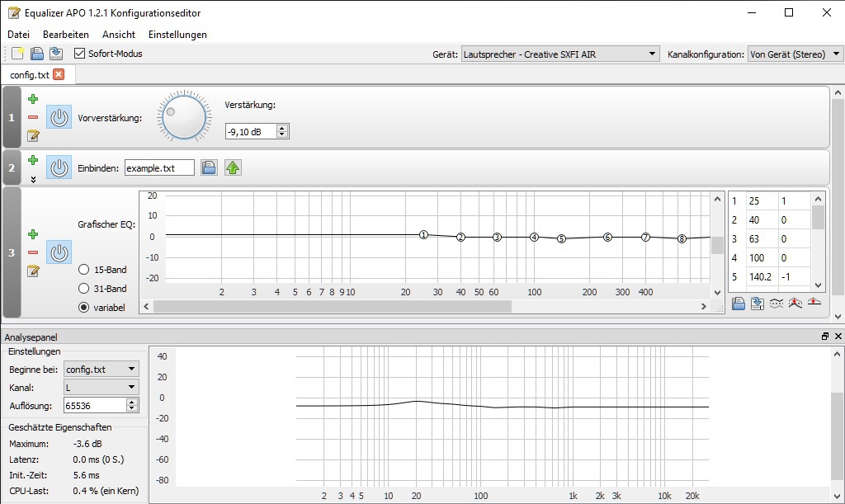This screenshot has height=504, width=845.
Task: Edit the graphic EQ filter as text
Action: point(33,271)
